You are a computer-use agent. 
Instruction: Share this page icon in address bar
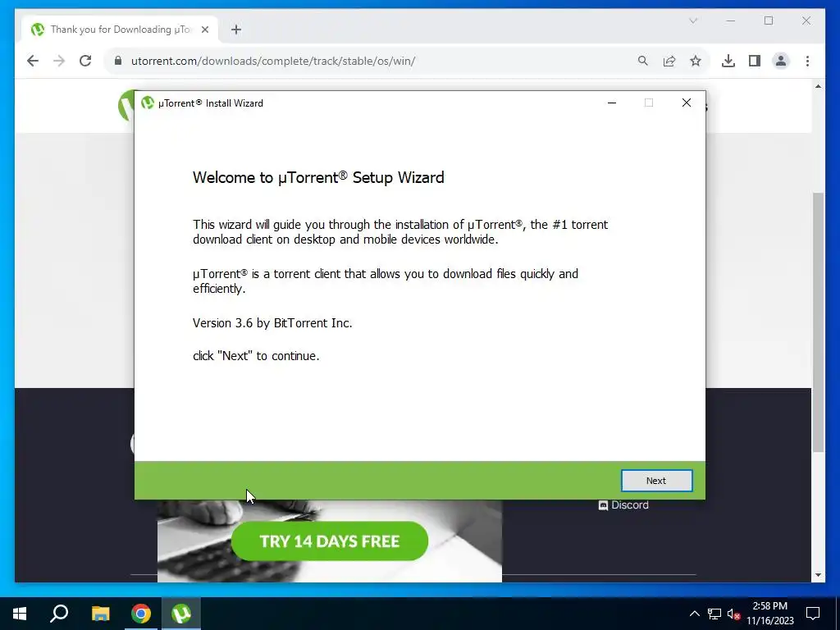pos(669,61)
